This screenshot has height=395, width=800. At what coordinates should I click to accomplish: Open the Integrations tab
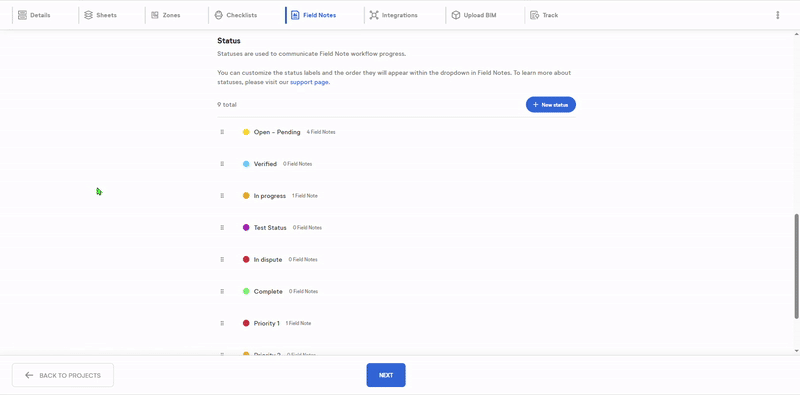tap(393, 15)
